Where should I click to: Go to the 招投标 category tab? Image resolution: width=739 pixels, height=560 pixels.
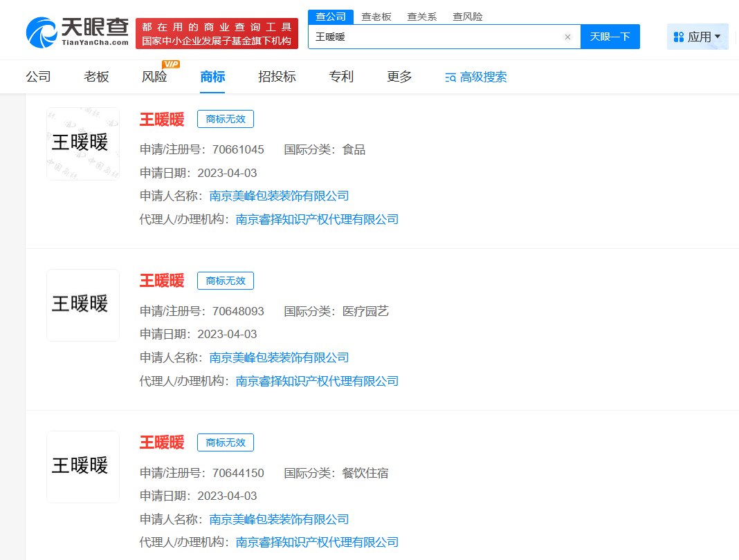277,77
